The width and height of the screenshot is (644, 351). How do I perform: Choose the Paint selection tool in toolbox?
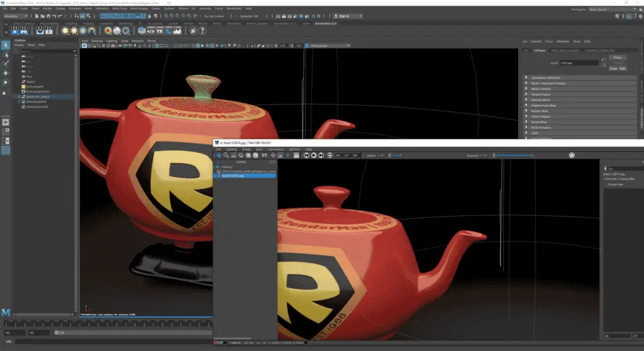(x=6, y=64)
